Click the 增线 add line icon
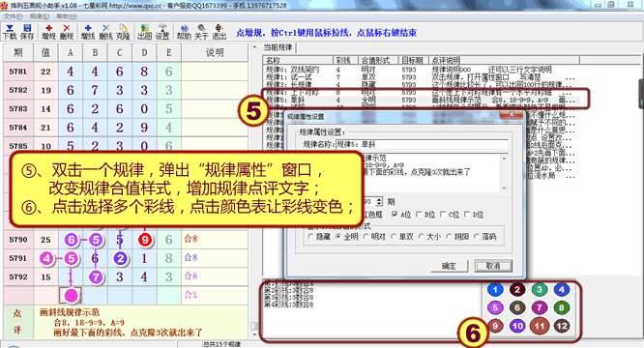644x348 pixels. click(88, 32)
